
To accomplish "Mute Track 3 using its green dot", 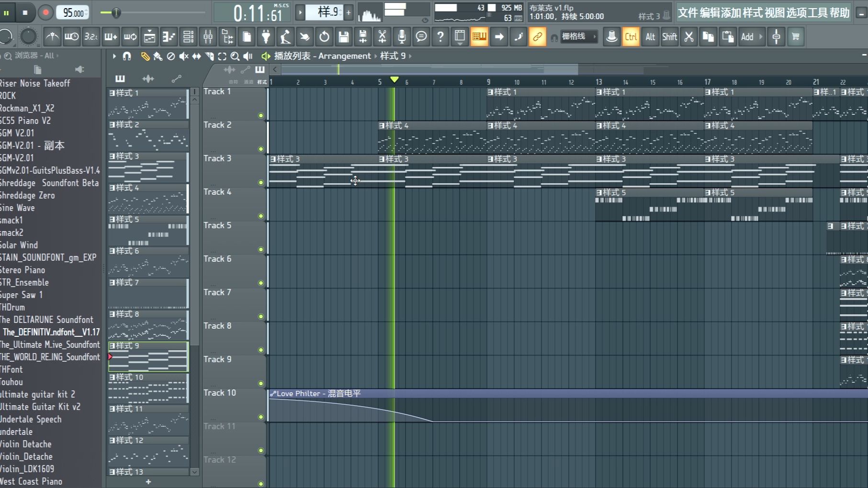I will click(x=261, y=182).
